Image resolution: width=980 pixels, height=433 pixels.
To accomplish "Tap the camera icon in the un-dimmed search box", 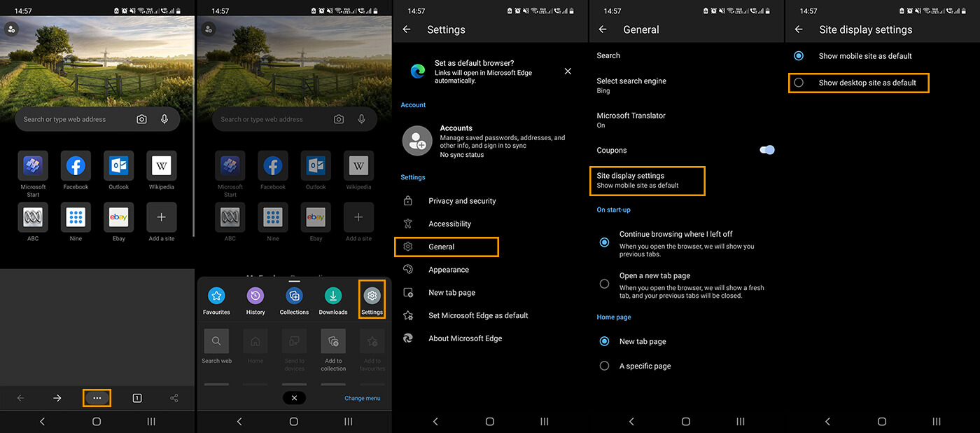I will pyautogui.click(x=141, y=119).
